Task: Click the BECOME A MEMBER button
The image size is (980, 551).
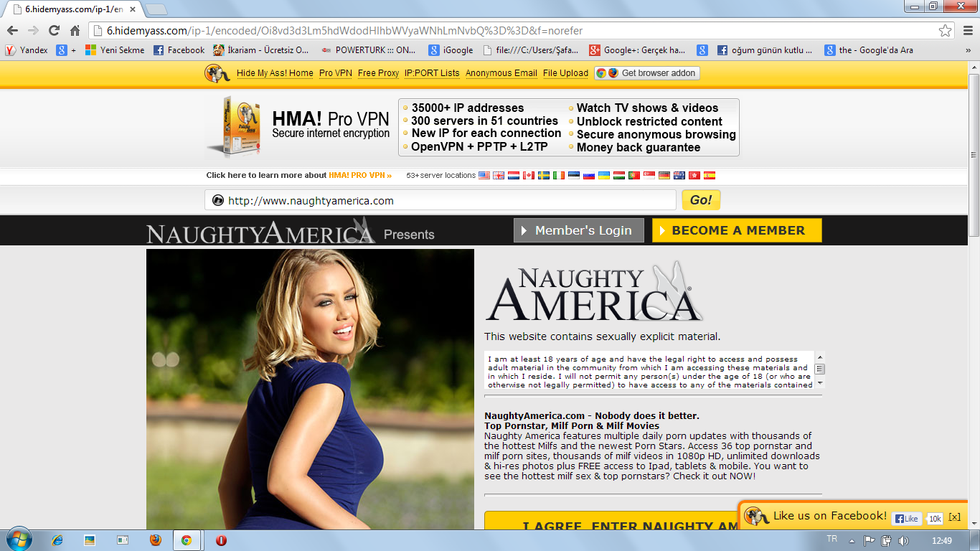Action: pos(737,230)
